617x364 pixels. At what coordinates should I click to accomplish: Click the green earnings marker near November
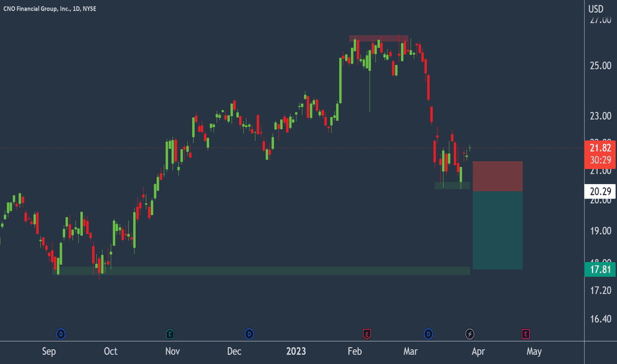coord(169,334)
